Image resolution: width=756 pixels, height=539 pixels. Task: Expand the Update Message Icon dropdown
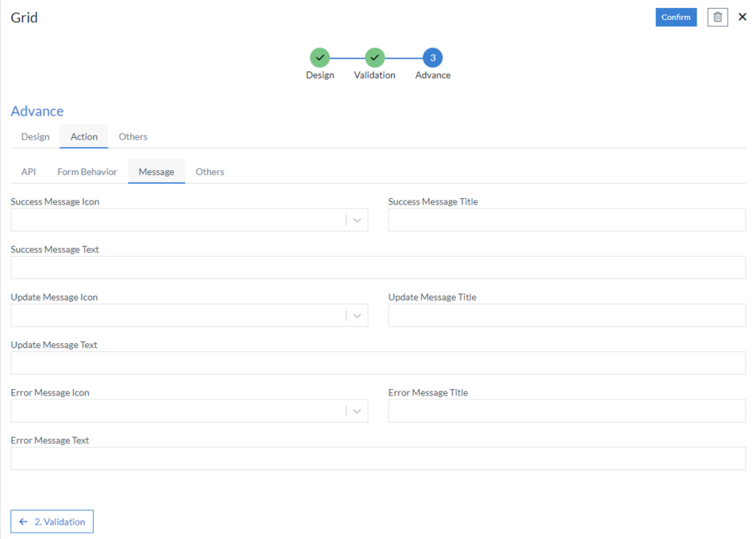click(x=357, y=314)
